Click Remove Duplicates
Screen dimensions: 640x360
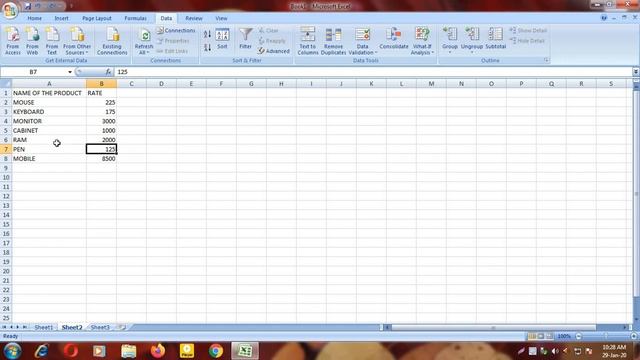click(333, 40)
